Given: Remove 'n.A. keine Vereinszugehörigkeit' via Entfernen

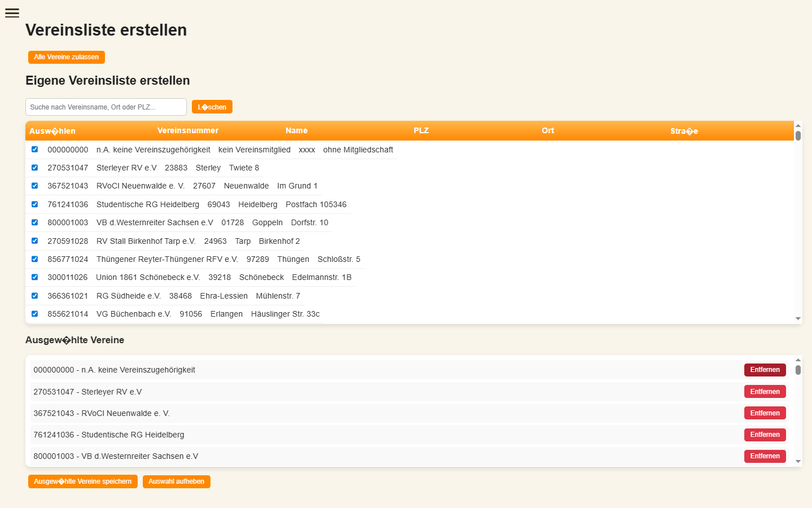Looking at the screenshot, I should (x=765, y=370).
